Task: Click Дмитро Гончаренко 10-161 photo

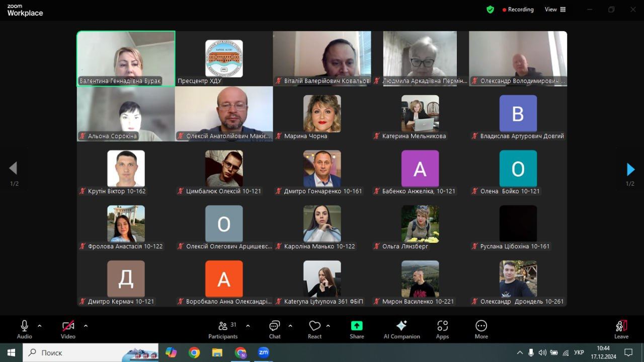Action: (x=322, y=169)
